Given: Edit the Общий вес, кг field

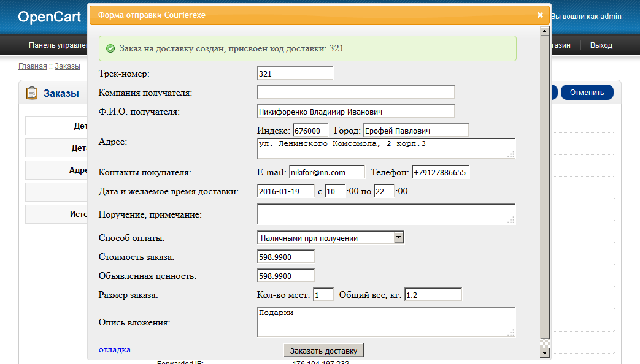Looking at the screenshot, I should click(433, 295).
